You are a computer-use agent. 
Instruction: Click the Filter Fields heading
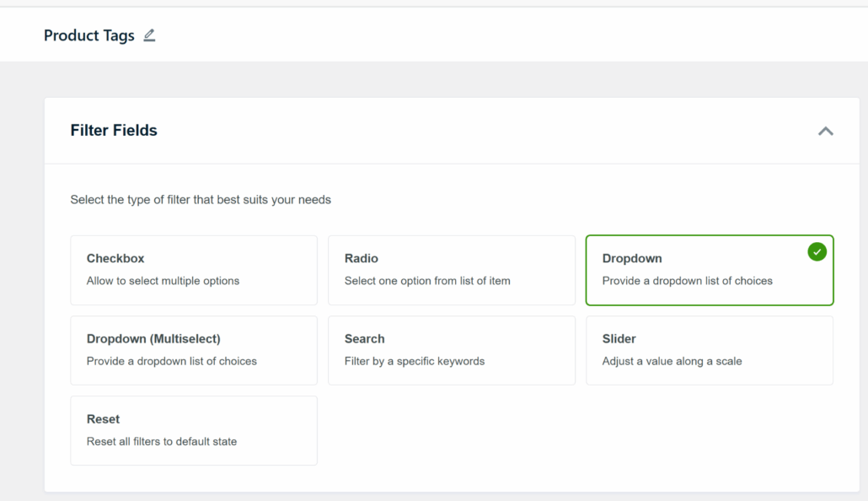114,131
